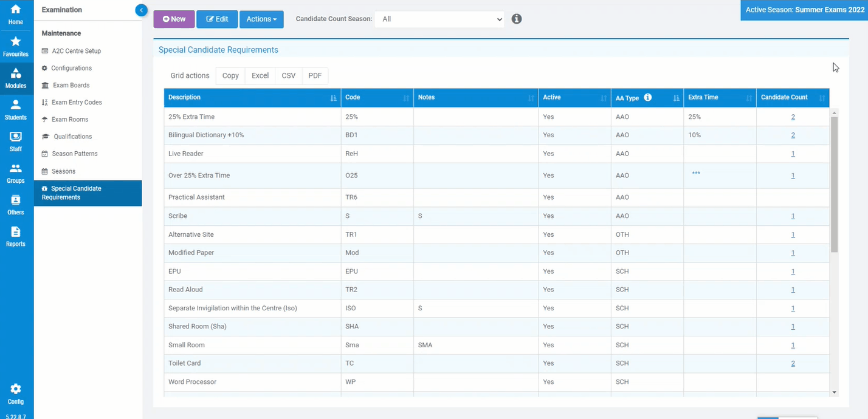Open candidate count for Scribe
Screen dimensions: 868x419
tap(793, 216)
